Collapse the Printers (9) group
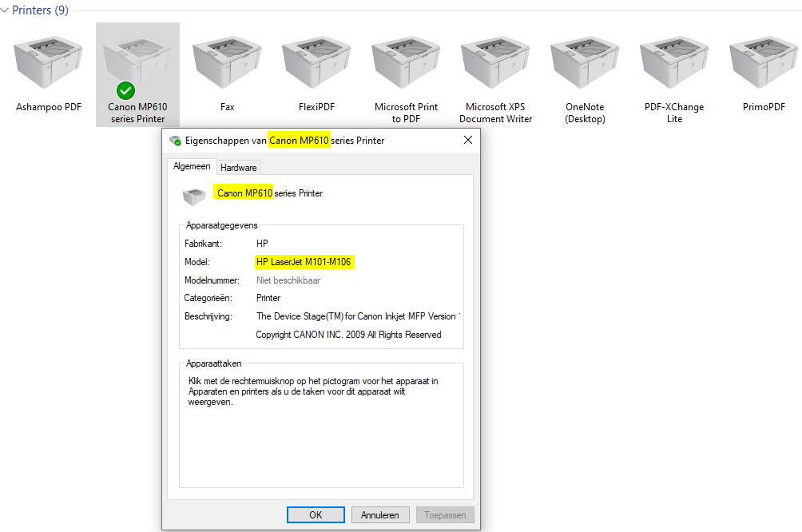 click(5, 10)
